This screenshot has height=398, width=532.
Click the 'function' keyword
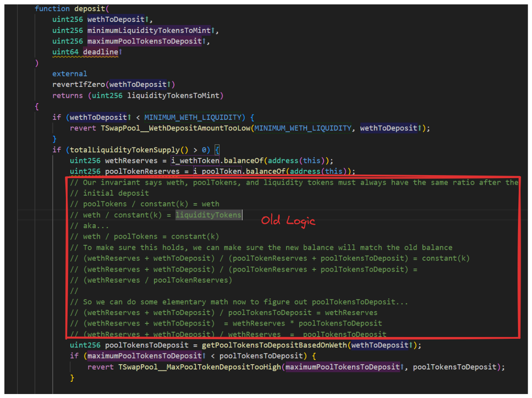(x=52, y=8)
